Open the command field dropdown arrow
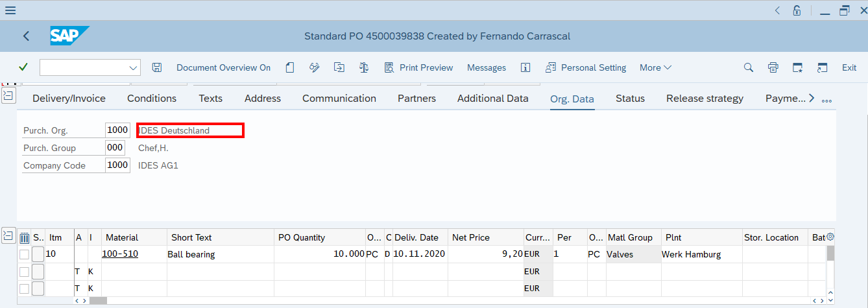Image resolution: width=868 pixels, height=308 pixels. point(134,67)
